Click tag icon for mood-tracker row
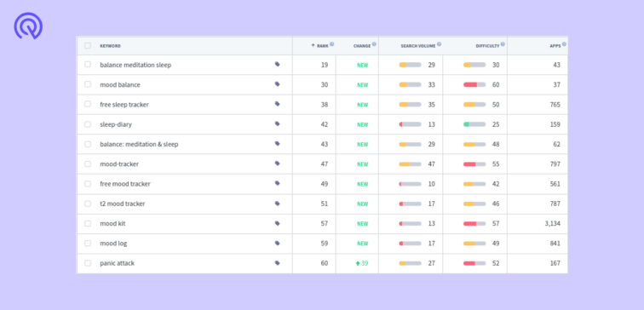Screen dimensions: 644x310 coord(277,164)
